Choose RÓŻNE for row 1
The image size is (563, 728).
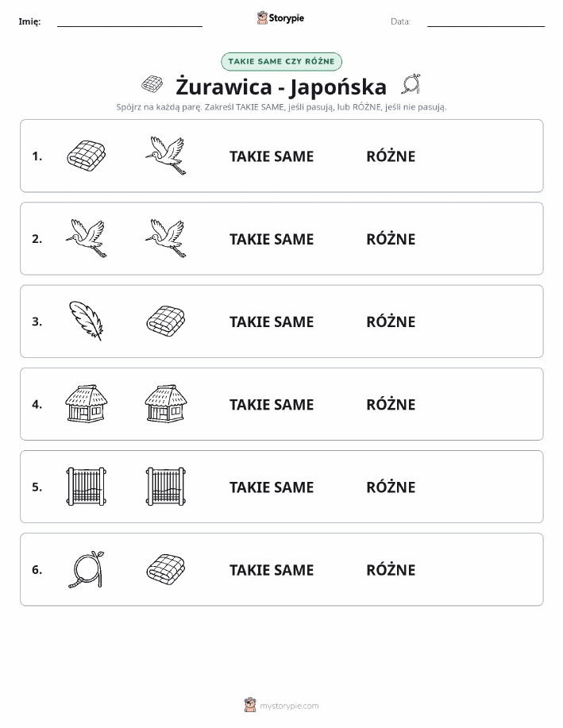[391, 156]
